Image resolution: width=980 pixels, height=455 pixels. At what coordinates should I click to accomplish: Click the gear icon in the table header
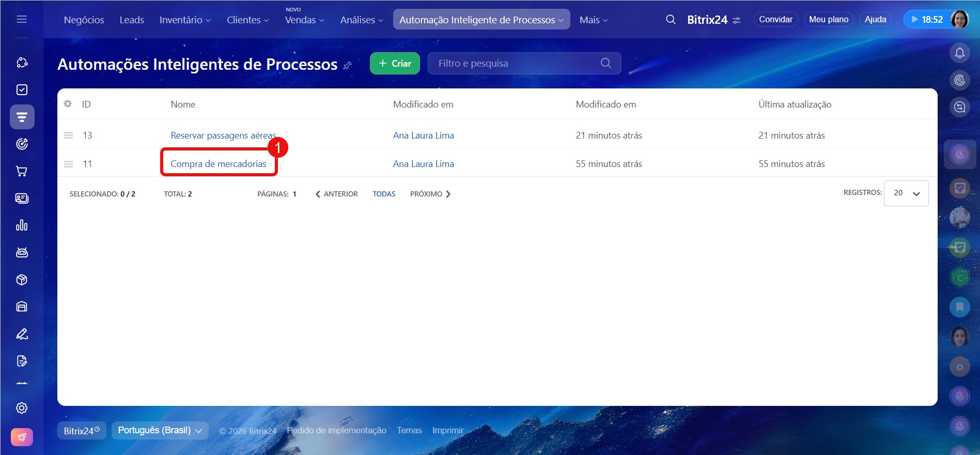(x=68, y=104)
